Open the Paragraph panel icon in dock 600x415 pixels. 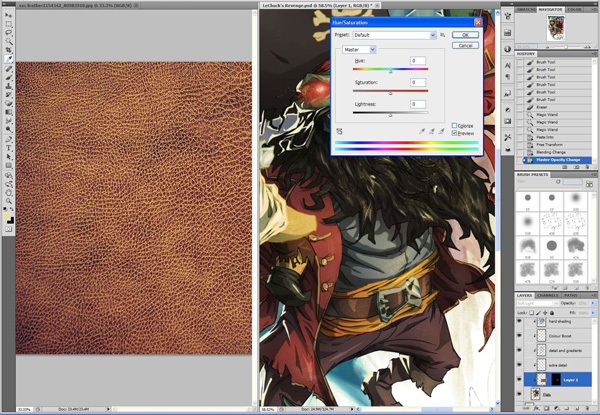[x=508, y=77]
